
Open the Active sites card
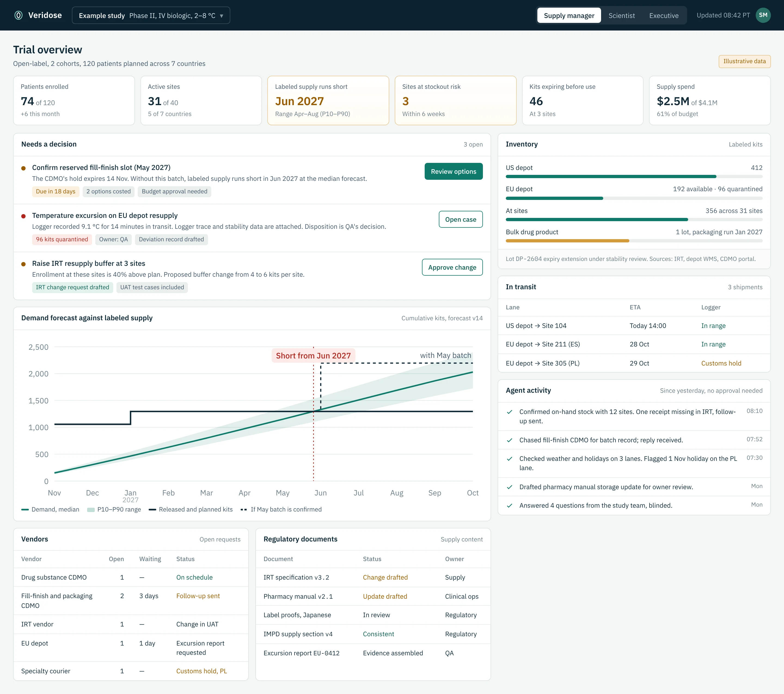[201, 100]
